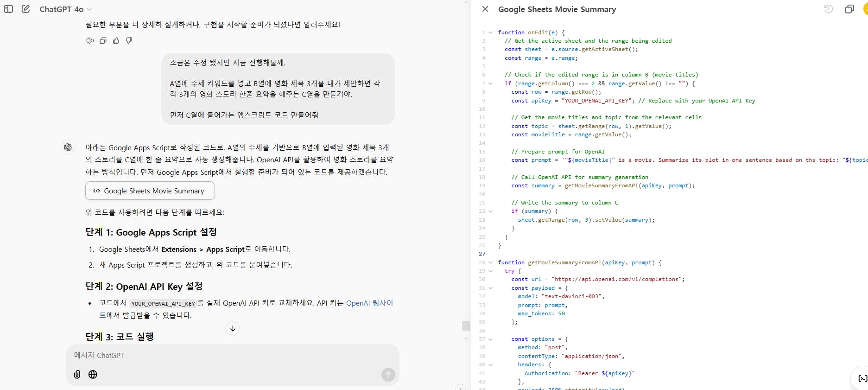Click the chat scrollbar thumb
The width and height of the screenshot is (868, 390).
(466, 326)
